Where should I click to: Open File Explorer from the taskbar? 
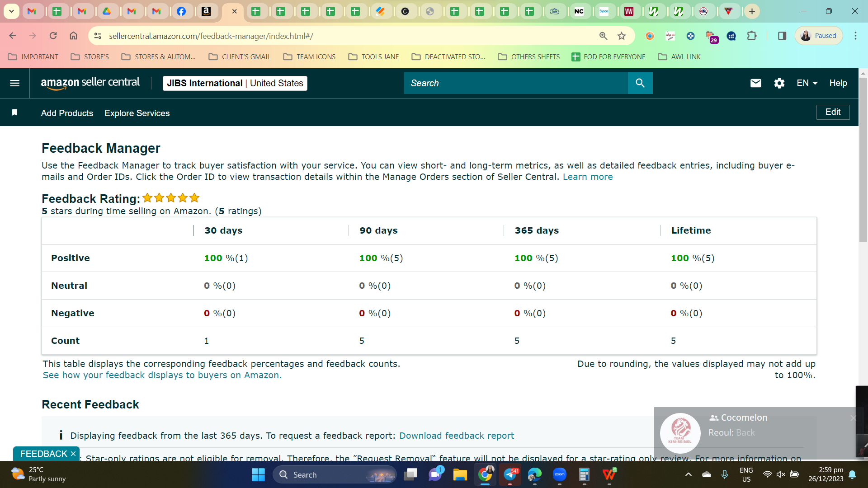(x=460, y=474)
